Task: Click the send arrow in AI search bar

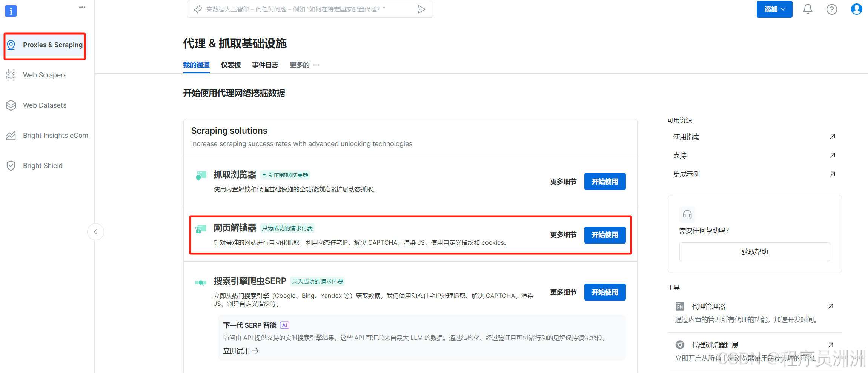Action: [x=422, y=9]
